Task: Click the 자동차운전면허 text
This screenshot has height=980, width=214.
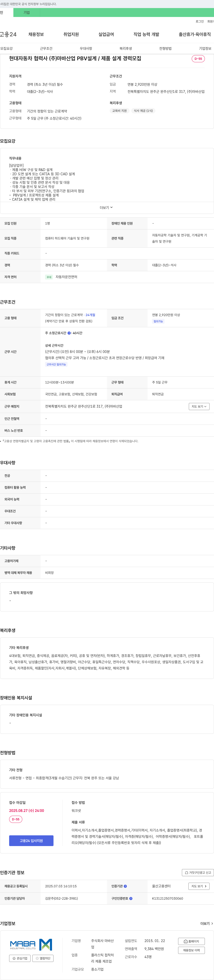Action: coord(66,277)
